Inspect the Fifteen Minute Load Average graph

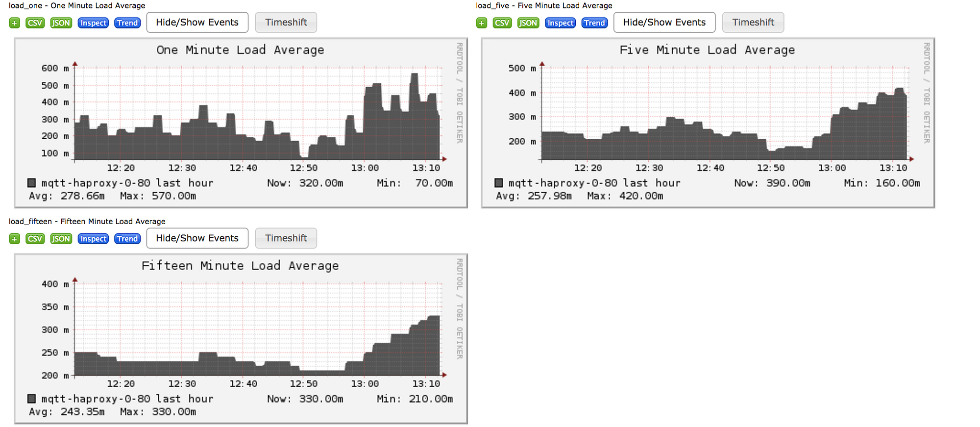coord(93,239)
